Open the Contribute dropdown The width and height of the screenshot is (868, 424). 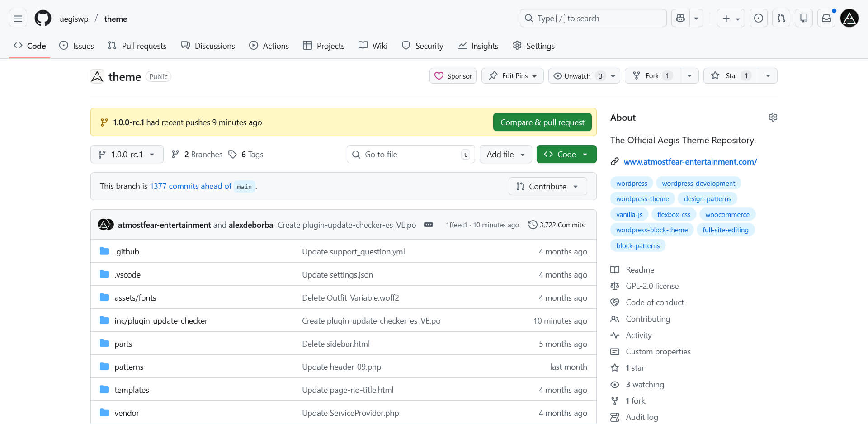tap(547, 186)
